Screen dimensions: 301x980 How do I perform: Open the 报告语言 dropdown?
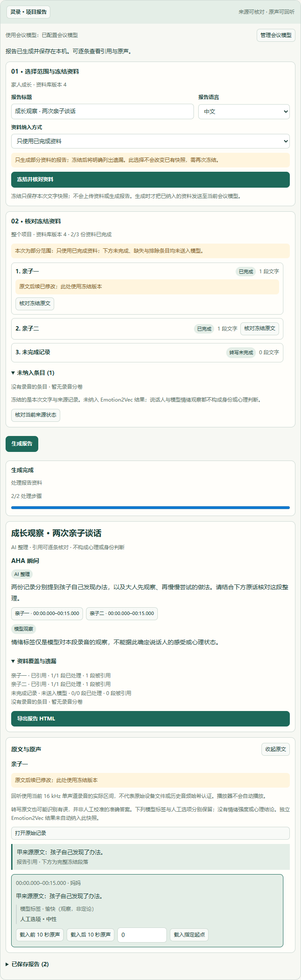[x=244, y=111]
